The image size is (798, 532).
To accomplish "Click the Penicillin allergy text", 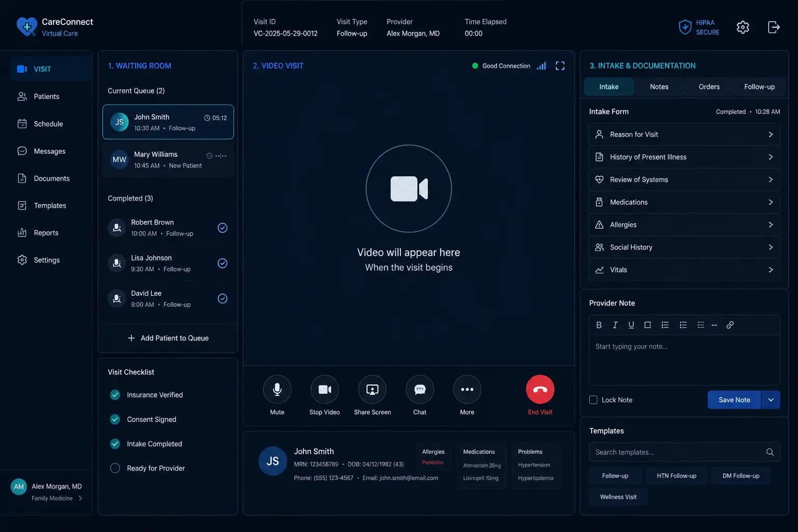I will [433, 462].
